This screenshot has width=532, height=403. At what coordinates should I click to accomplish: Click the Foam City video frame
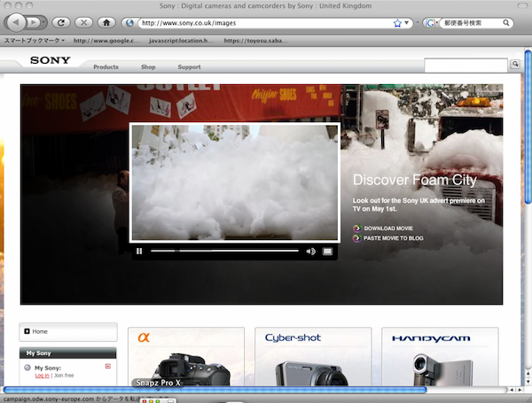[235, 182]
